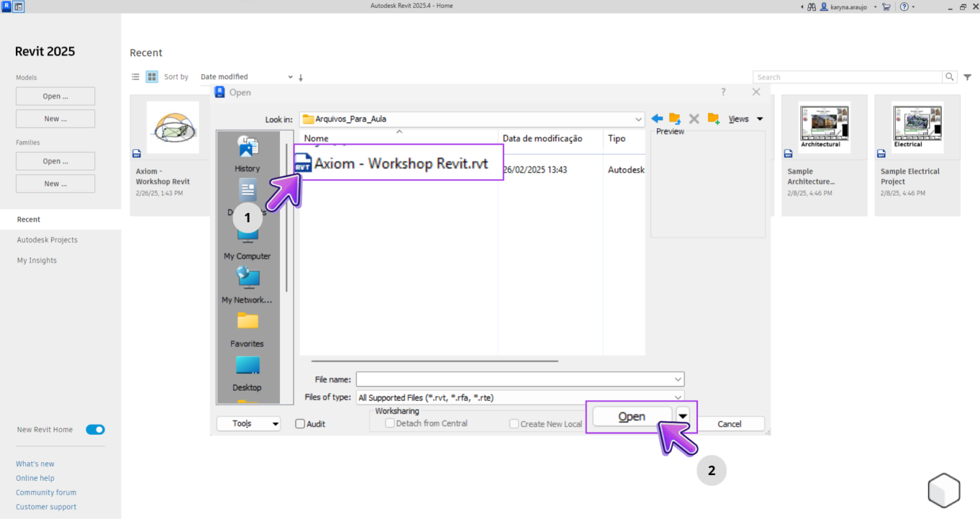The height and width of the screenshot is (519, 980).
Task: Open the Sample Electrical Project thumbnail
Action: coord(917,126)
